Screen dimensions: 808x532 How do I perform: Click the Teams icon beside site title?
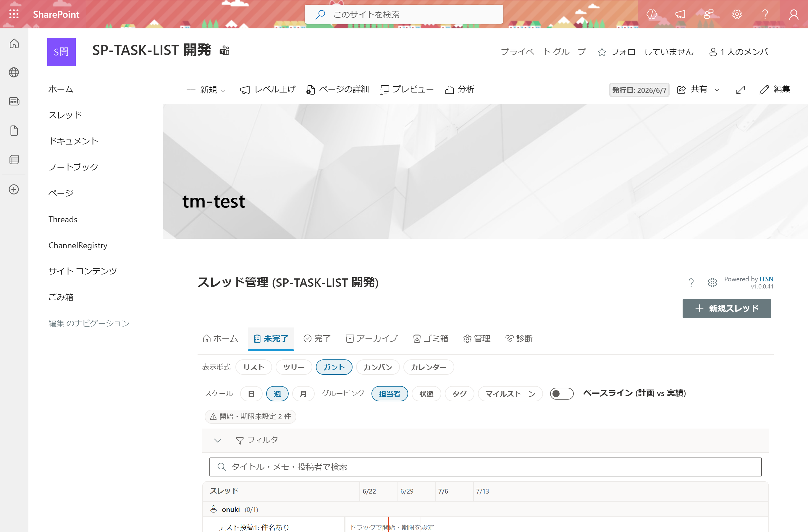224,50
